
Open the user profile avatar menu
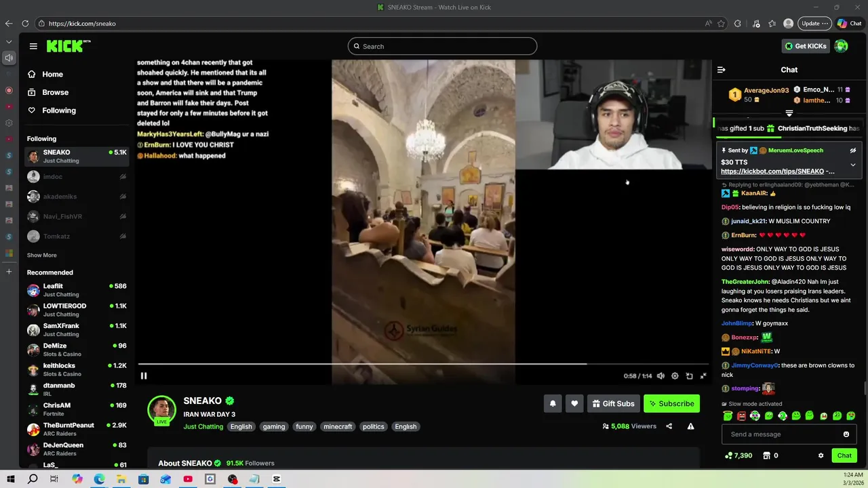click(x=842, y=46)
